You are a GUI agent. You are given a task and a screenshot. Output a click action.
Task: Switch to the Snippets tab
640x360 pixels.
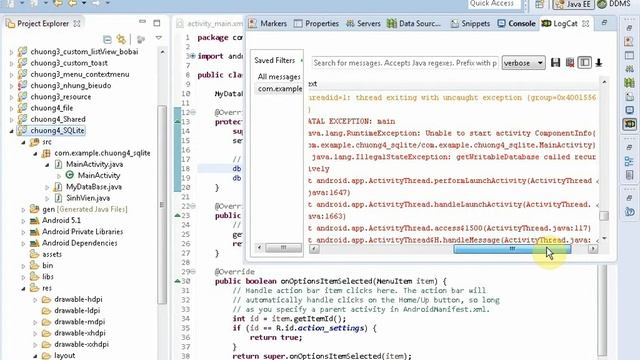coord(470,24)
